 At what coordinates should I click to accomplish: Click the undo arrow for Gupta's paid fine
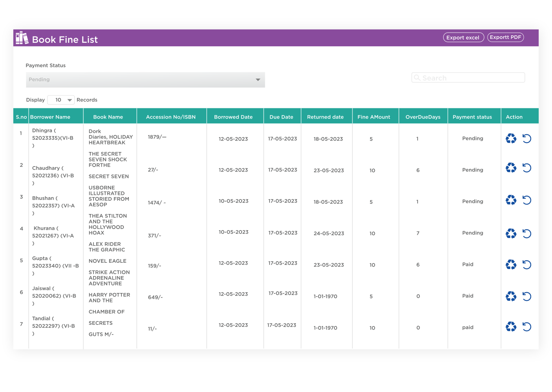[x=527, y=265]
